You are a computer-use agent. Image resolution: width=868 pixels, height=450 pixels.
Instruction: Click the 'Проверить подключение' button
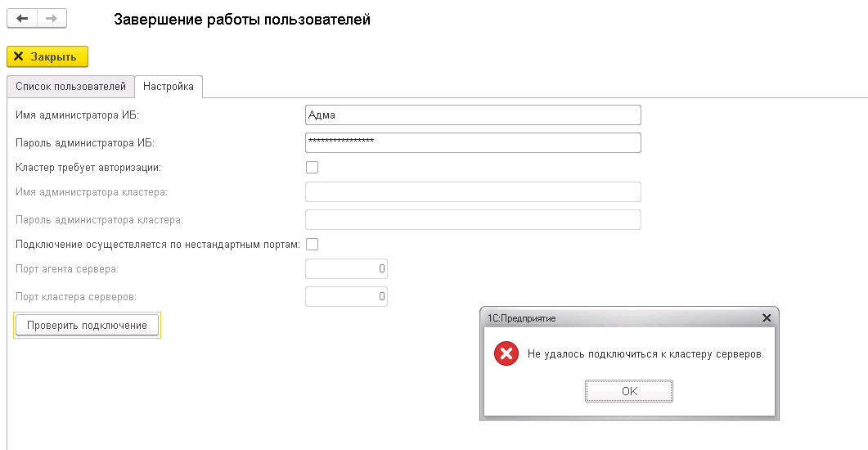pyautogui.click(x=87, y=325)
